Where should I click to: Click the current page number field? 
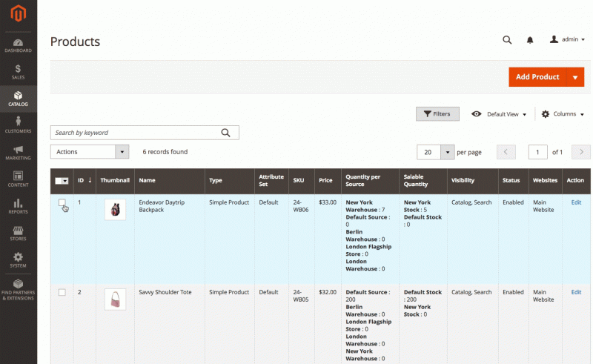click(537, 152)
